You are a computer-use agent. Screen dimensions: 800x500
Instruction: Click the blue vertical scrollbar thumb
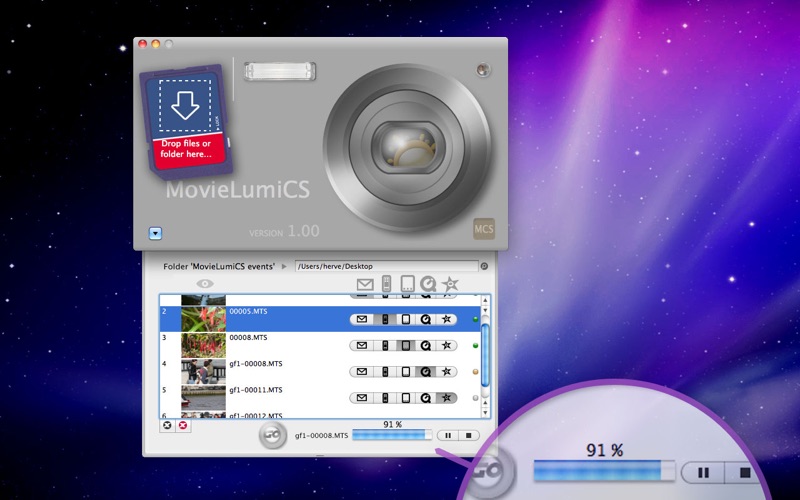[485, 355]
